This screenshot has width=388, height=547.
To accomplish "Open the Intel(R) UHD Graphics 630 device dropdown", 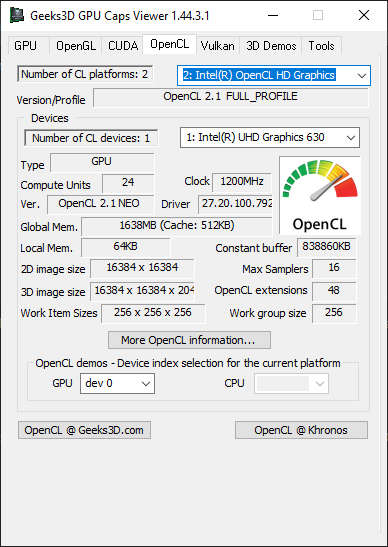I will [x=270, y=137].
